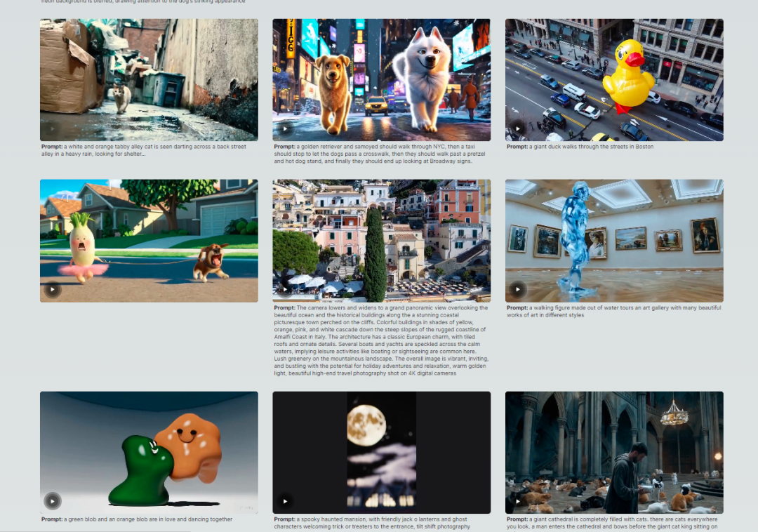Play the giant duck in Boston video
This screenshot has width=758, height=532.
click(518, 128)
